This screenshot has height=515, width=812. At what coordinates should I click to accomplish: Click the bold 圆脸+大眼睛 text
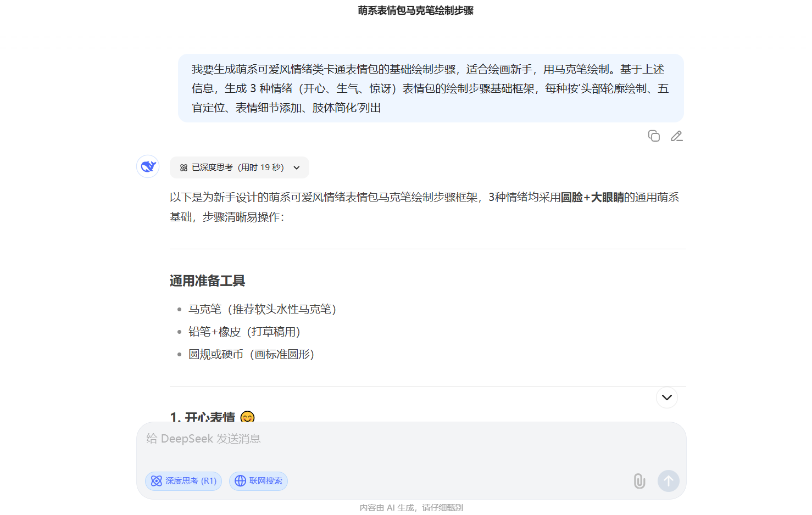tap(592, 198)
